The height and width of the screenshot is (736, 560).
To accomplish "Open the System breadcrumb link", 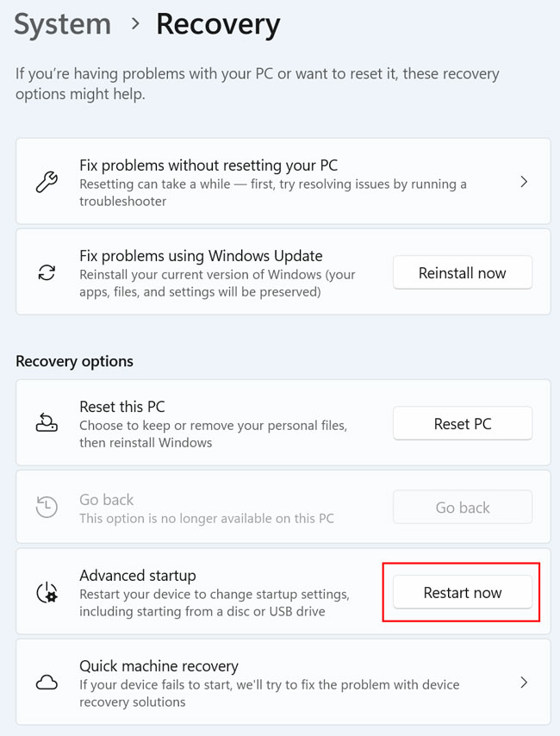I will tap(61, 24).
